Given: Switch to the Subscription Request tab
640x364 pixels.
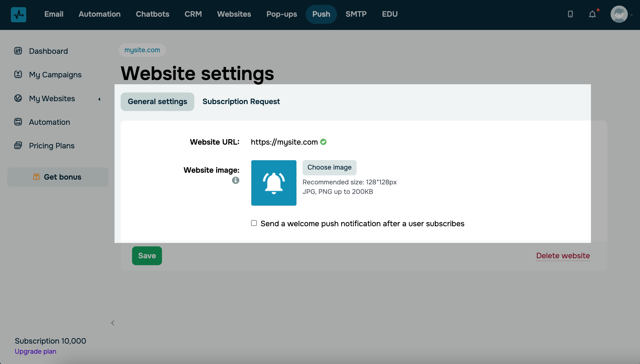Looking at the screenshot, I should coord(241,102).
